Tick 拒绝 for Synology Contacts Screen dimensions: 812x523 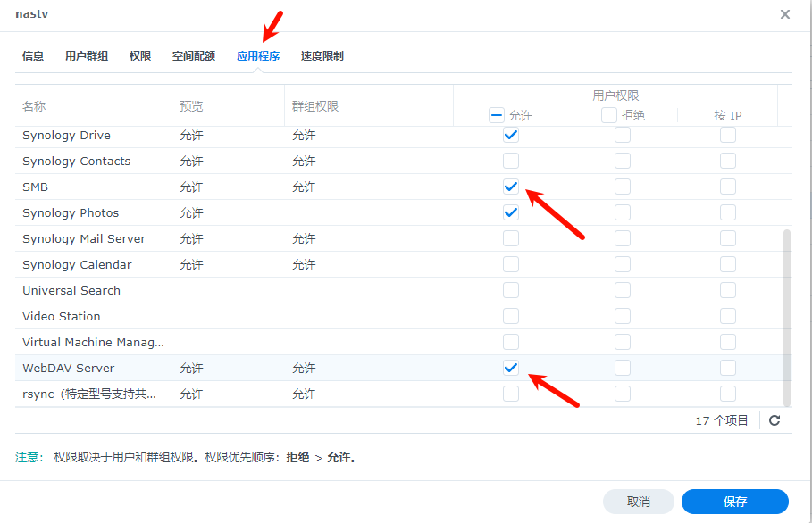click(623, 161)
